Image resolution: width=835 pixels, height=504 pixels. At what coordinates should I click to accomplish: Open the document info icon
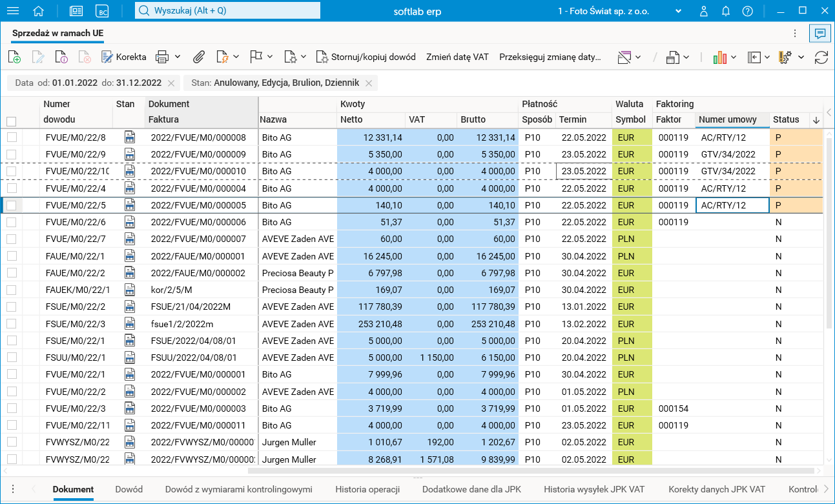[61, 57]
